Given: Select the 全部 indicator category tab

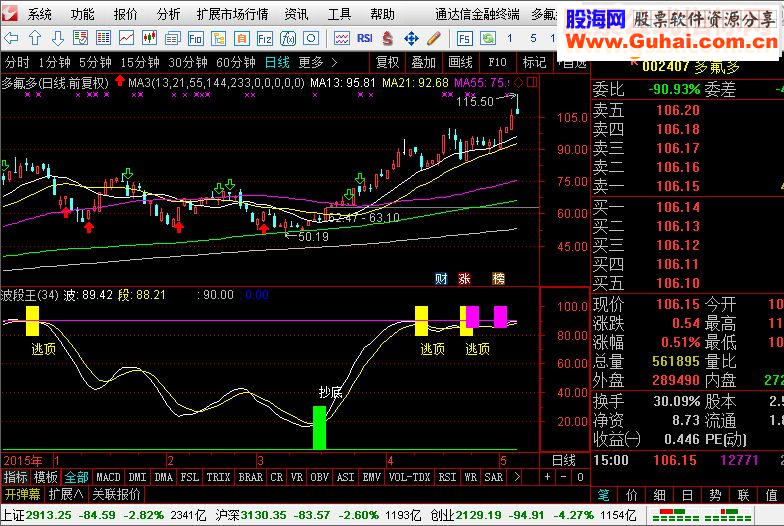Looking at the screenshot, I should click(x=76, y=477).
